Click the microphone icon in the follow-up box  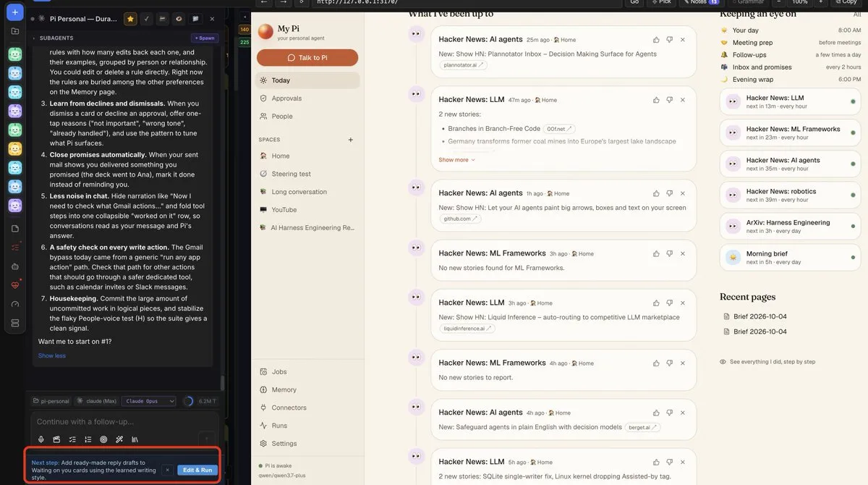tap(41, 439)
